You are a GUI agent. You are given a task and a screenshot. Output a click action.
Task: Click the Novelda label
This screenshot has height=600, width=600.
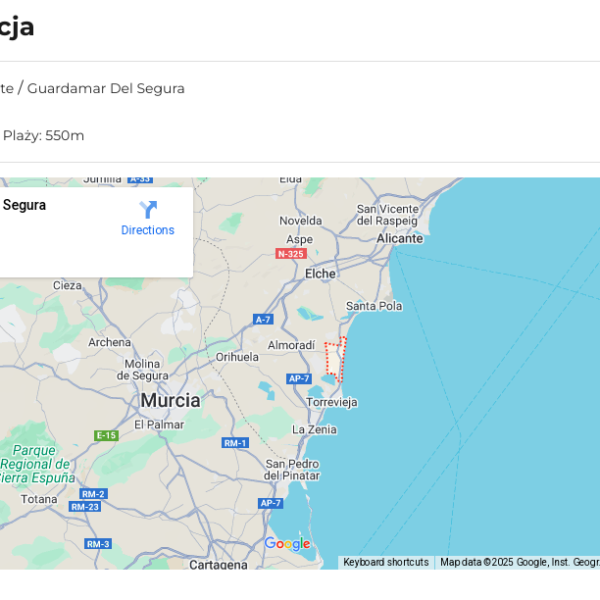pyautogui.click(x=300, y=221)
